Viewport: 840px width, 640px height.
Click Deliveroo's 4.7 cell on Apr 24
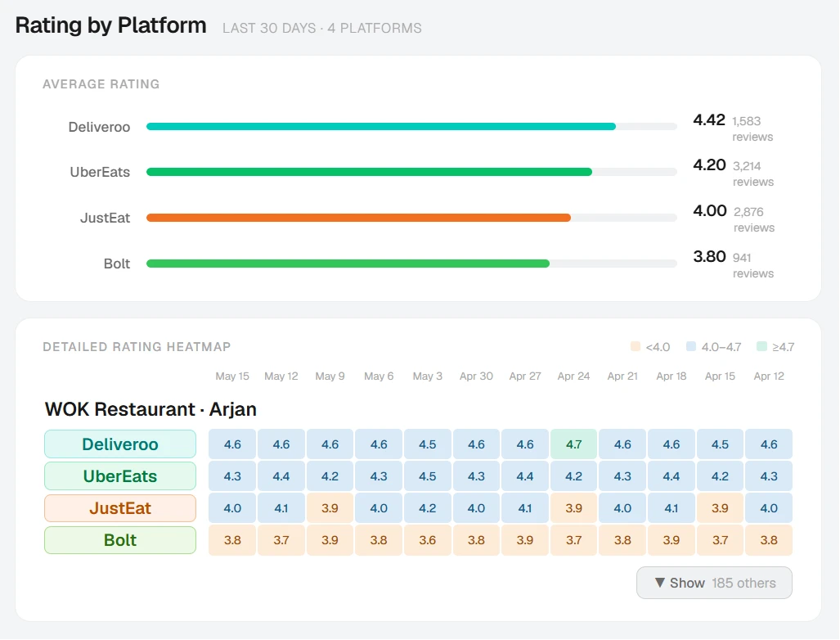point(573,444)
